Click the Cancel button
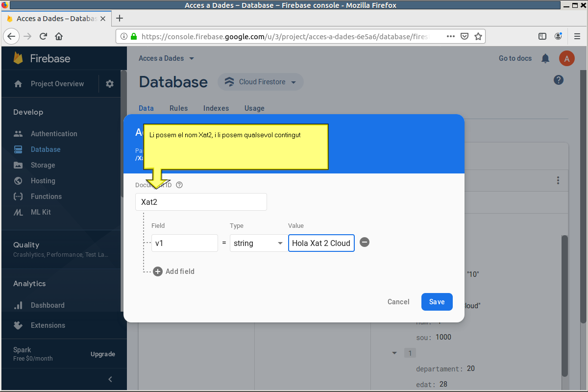 pyautogui.click(x=398, y=302)
